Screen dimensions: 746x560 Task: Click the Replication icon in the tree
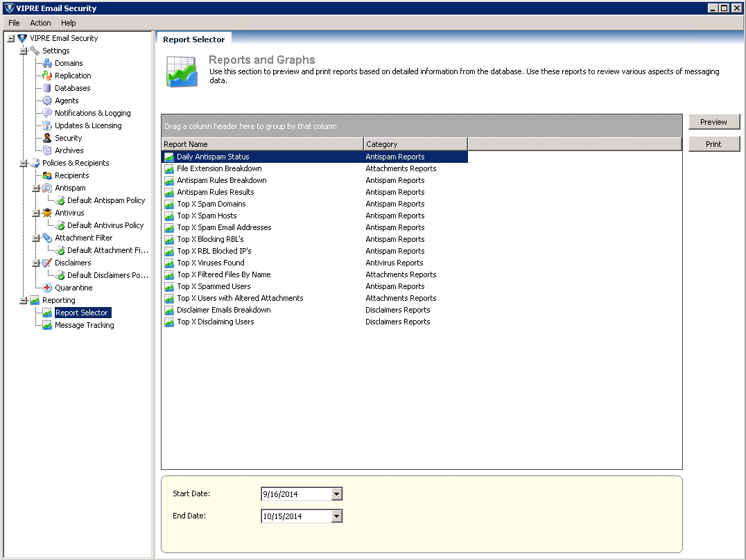pyautogui.click(x=47, y=76)
